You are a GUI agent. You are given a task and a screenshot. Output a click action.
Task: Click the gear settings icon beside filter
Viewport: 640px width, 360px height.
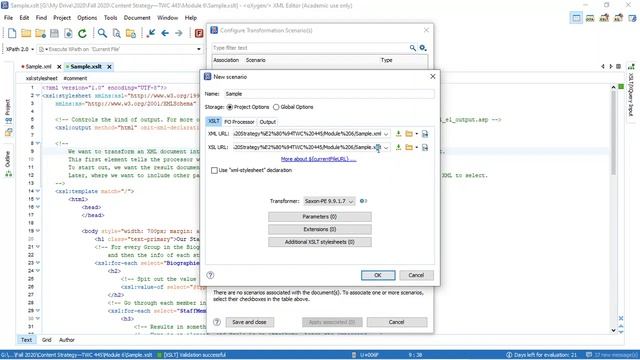pos(423,48)
